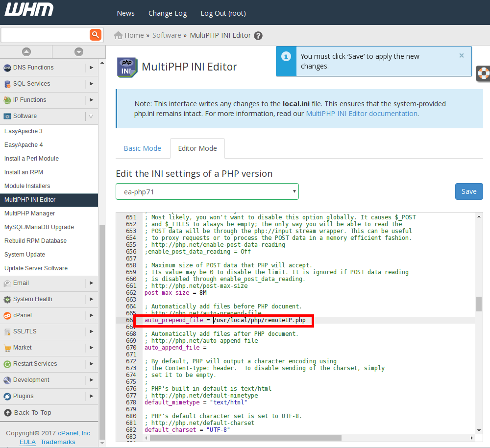Open the ea-php71 PHP version dropdown
This screenshot has width=490, height=448.
(207, 192)
